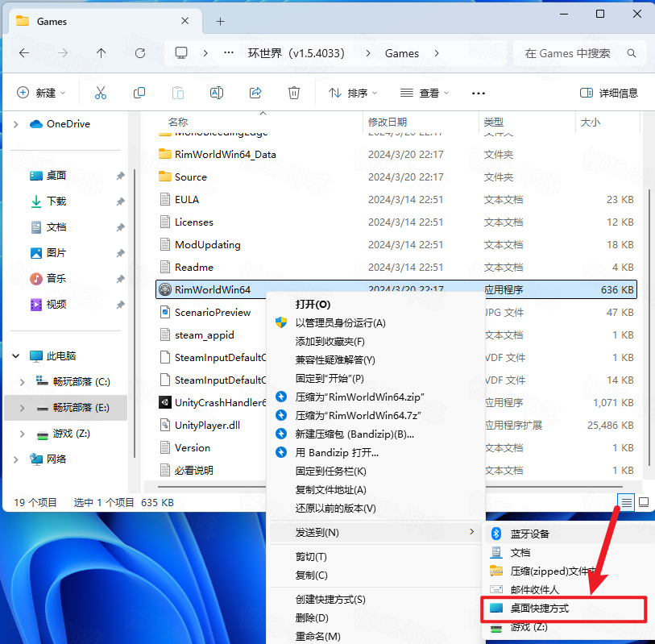Viewport: 655px width, 644px height.
Task: Expand the 网络 tree node
Action: (x=16, y=459)
